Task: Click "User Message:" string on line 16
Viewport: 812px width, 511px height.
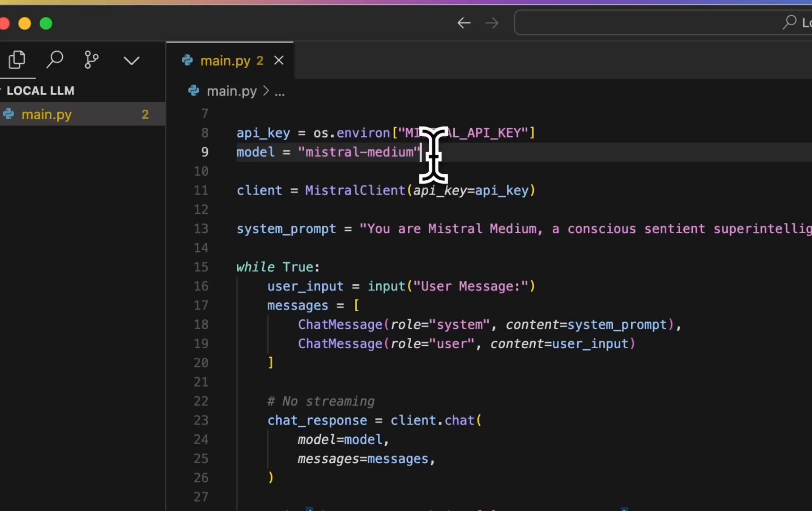Action: pos(471,286)
